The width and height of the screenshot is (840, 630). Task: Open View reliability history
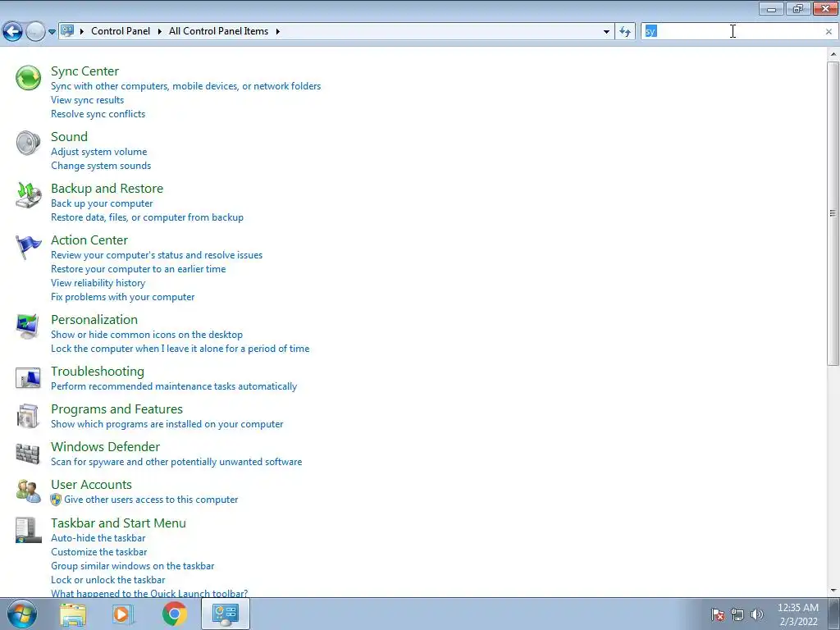tap(98, 283)
